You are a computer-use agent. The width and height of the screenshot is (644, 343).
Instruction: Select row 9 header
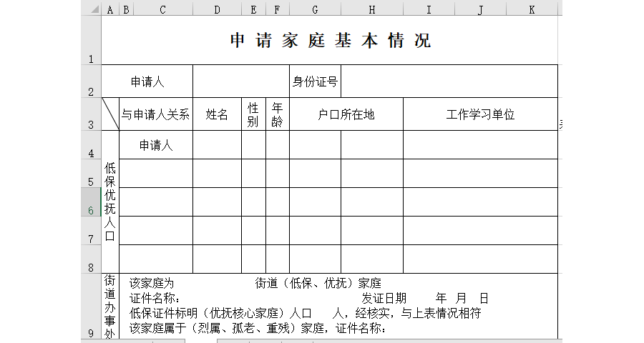tap(91, 306)
